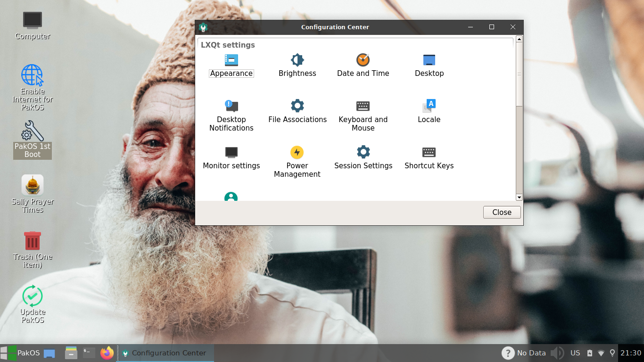
Task: Launch Monitor settings
Action: tap(231, 158)
